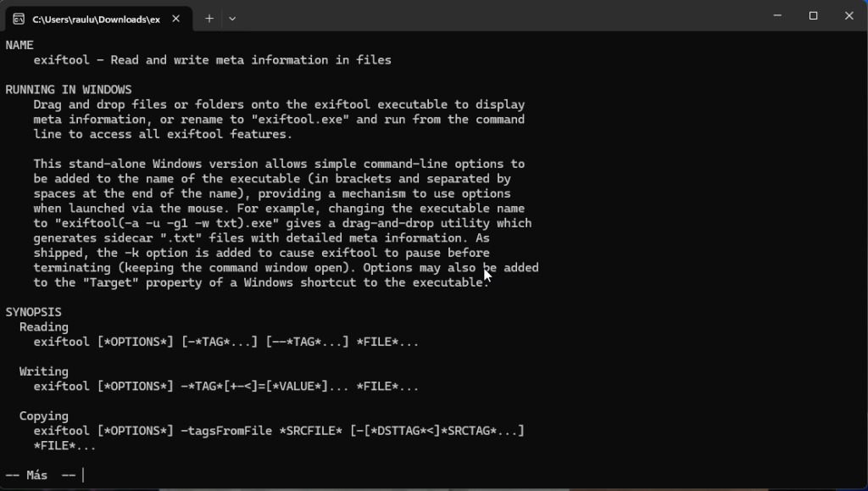Minimize the terminal window
The height and width of the screenshot is (491, 868).
click(x=776, y=15)
